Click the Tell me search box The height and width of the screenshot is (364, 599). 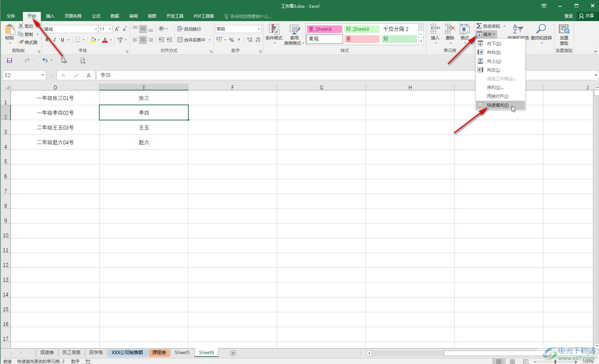(248, 16)
